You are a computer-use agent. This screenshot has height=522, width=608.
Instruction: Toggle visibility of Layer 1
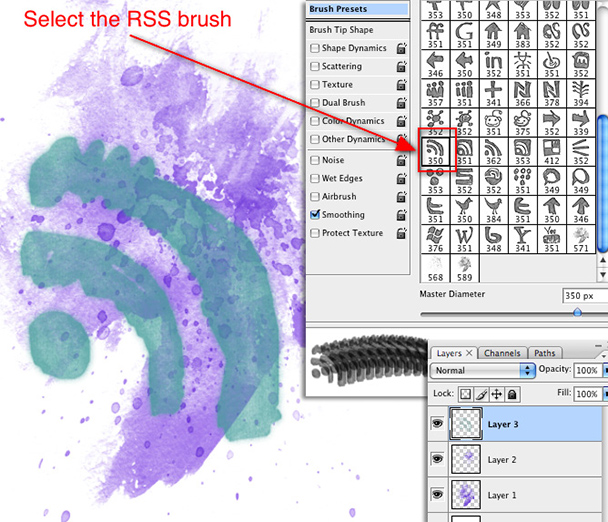437,494
